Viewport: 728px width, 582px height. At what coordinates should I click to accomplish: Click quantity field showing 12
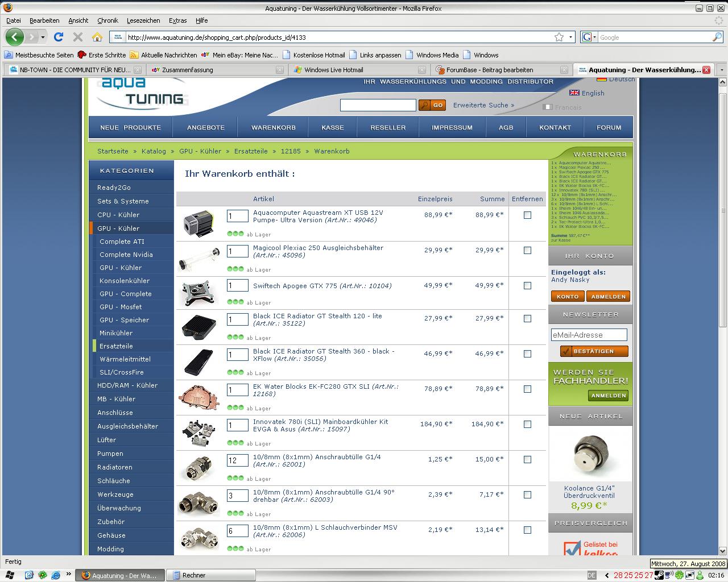point(237,460)
